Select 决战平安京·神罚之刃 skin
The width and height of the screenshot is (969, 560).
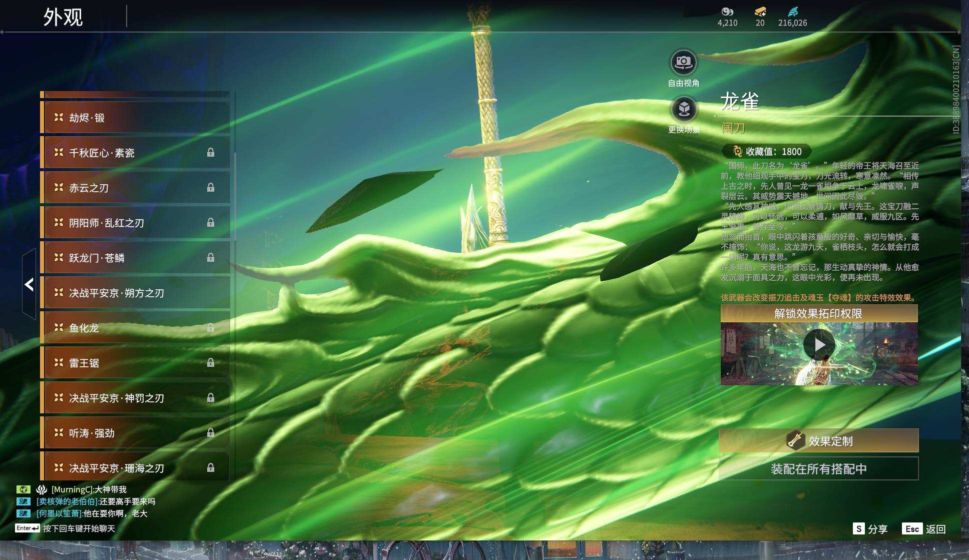135,398
